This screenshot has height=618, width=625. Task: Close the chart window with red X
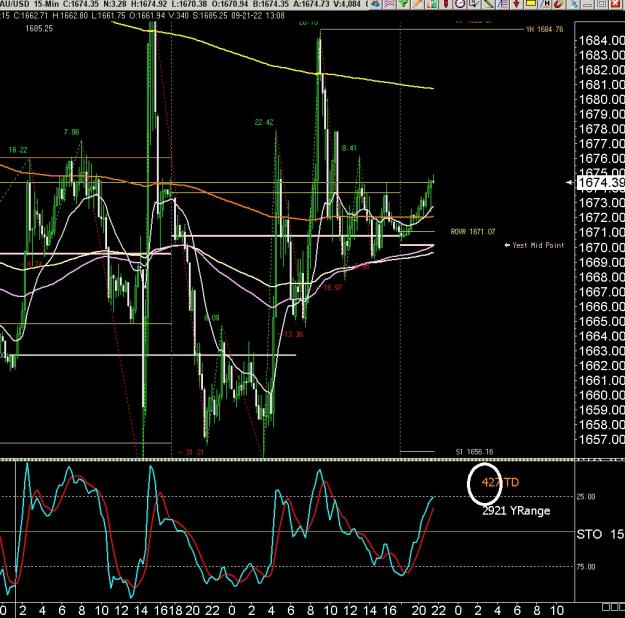point(616,4)
